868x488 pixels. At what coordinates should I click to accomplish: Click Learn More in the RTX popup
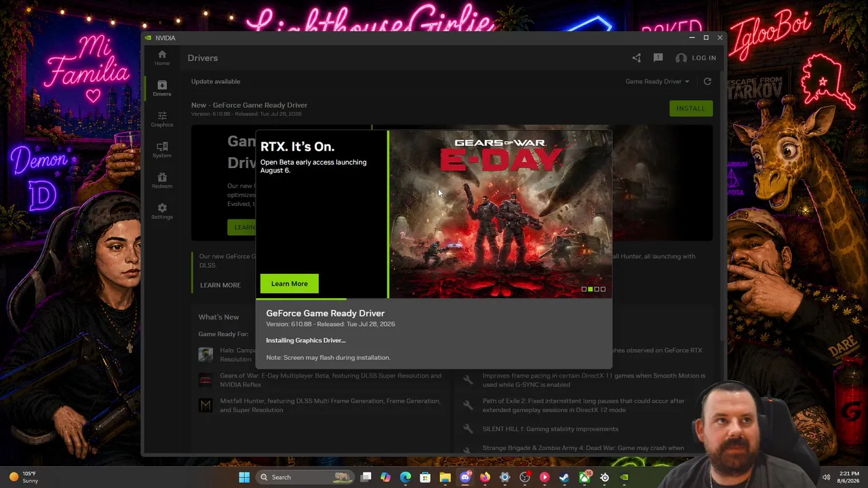coord(290,284)
